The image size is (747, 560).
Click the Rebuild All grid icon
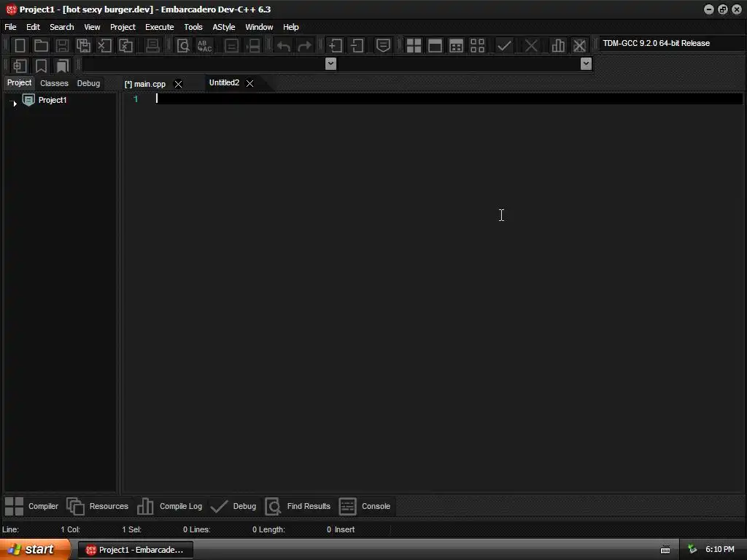[477, 46]
